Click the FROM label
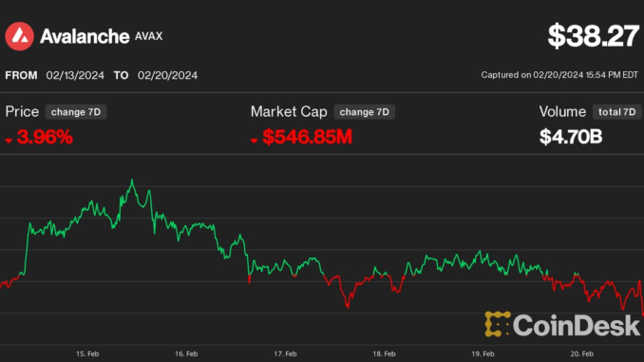 (21, 75)
